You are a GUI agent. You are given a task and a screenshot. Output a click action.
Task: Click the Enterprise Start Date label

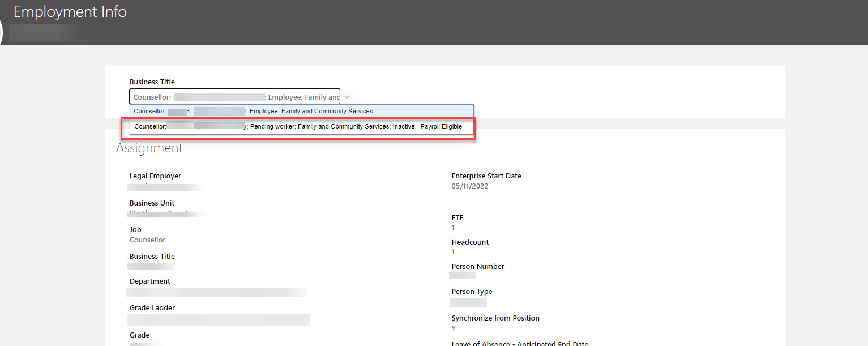click(x=486, y=176)
